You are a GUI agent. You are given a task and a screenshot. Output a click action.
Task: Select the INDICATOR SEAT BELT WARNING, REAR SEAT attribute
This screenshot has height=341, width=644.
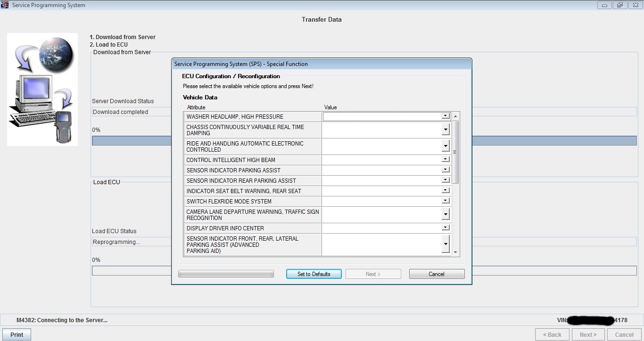(253, 191)
